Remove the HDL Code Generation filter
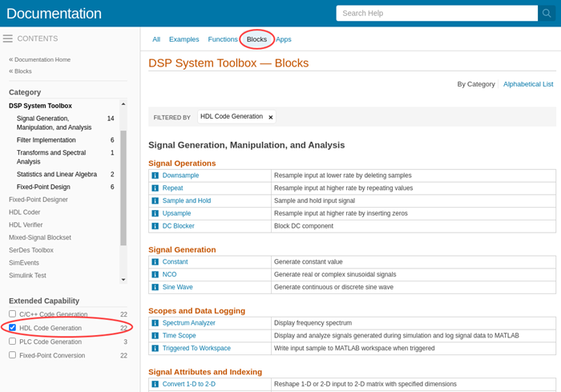The width and height of the screenshot is (561, 392). 271,117
